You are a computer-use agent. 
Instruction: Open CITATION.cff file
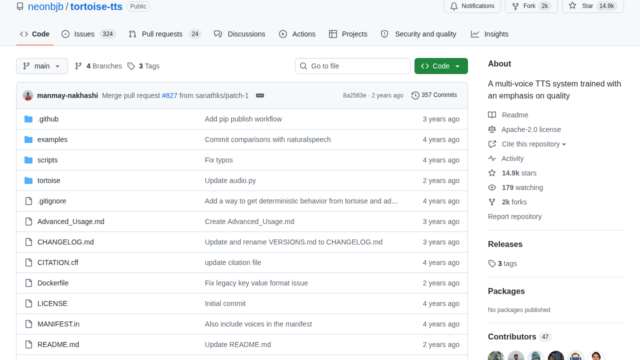[x=58, y=262]
